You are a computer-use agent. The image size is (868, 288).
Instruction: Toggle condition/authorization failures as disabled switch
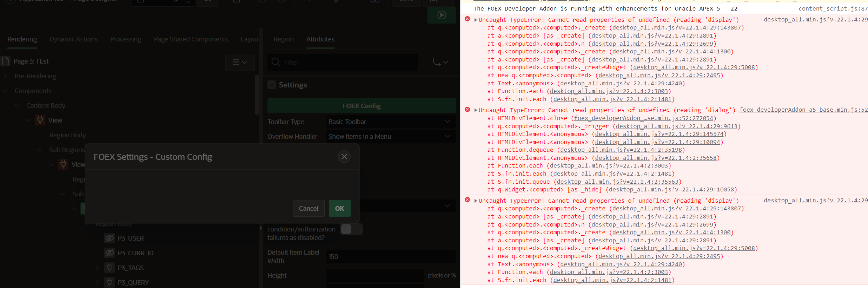coord(351,229)
